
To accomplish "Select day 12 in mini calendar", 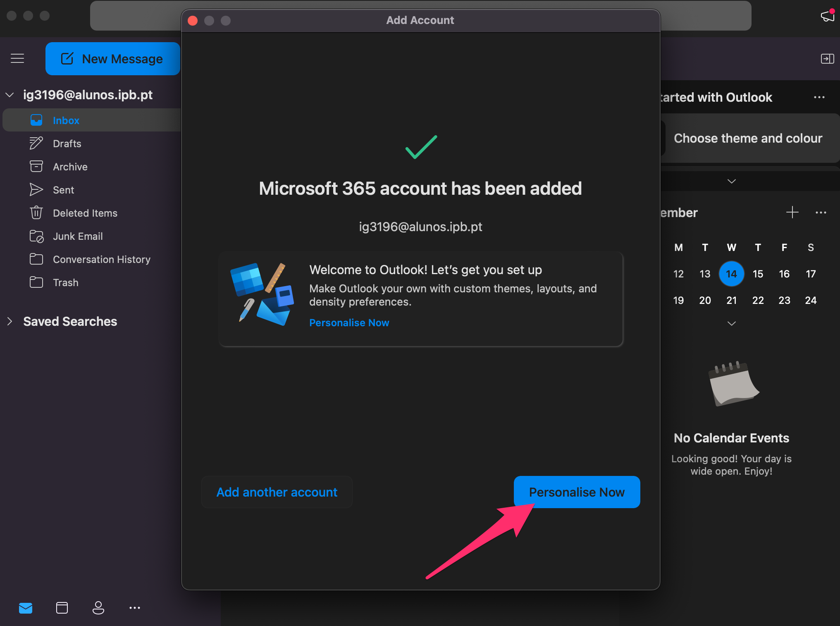I will [678, 274].
